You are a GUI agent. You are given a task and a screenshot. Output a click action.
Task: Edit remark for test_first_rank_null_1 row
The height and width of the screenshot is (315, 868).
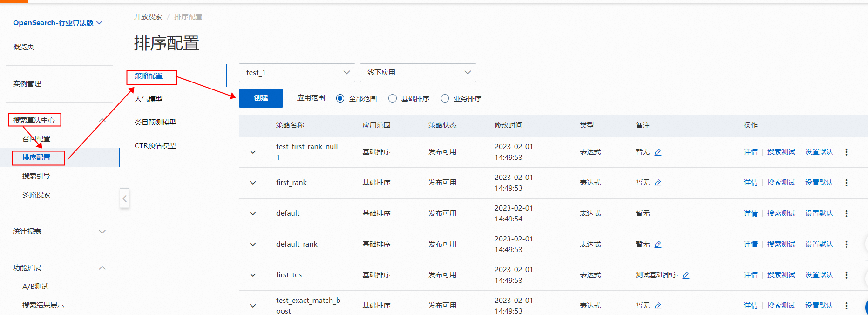click(658, 152)
